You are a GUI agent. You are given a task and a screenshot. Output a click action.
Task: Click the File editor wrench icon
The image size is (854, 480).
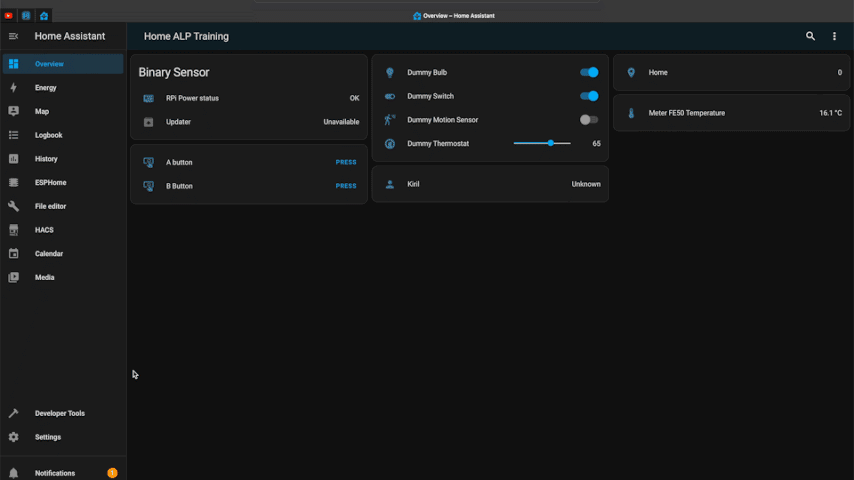(x=14, y=206)
